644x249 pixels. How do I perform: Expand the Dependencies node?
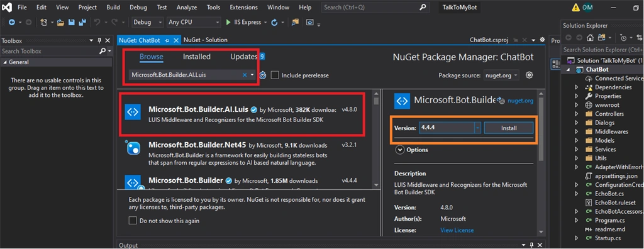[x=577, y=87]
